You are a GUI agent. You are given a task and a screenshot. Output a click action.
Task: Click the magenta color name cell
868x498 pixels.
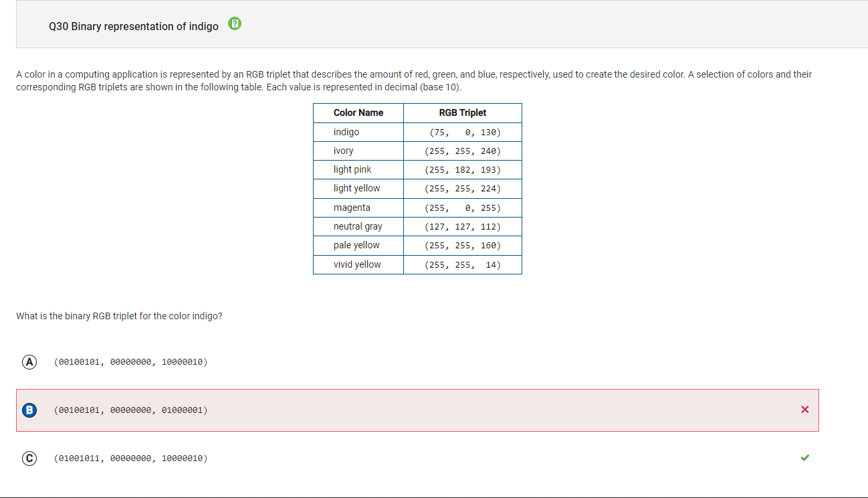[358, 207]
